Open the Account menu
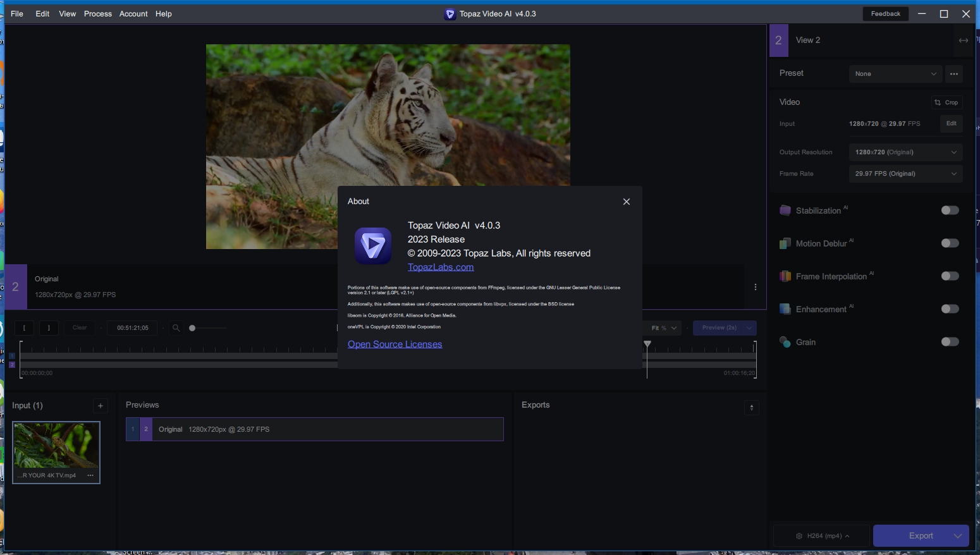The image size is (980, 555). pyautogui.click(x=133, y=14)
